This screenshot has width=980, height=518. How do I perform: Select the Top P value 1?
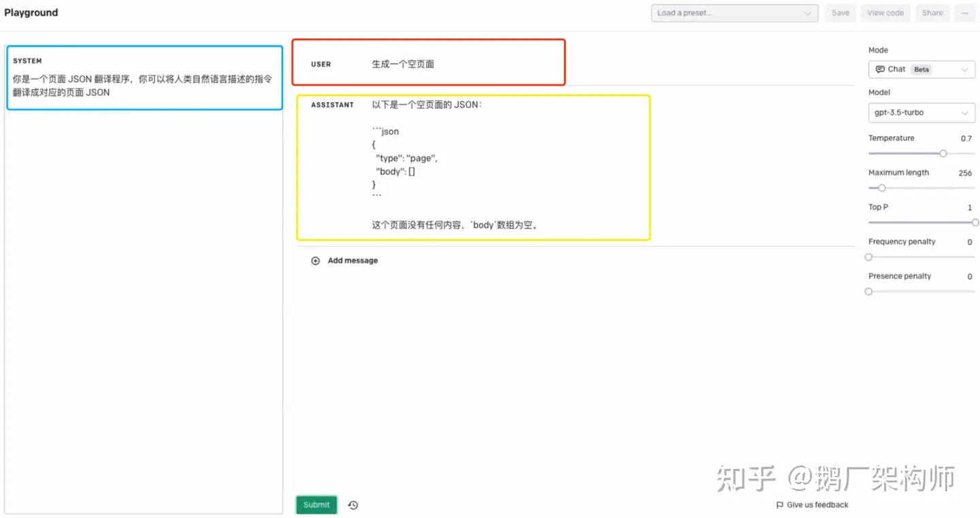tap(970, 208)
